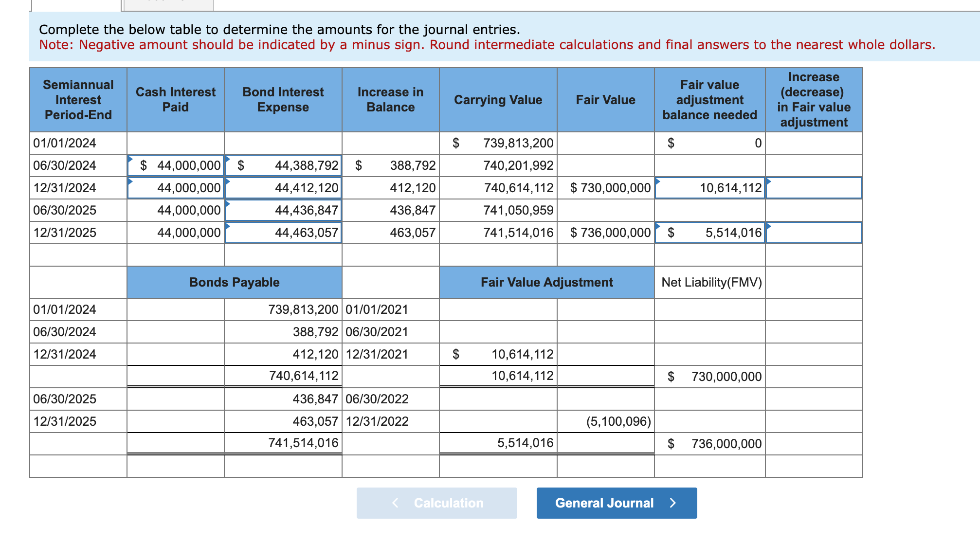980x543 pixels.
Task: Click the Calculation back button
Action: (436, 503)
